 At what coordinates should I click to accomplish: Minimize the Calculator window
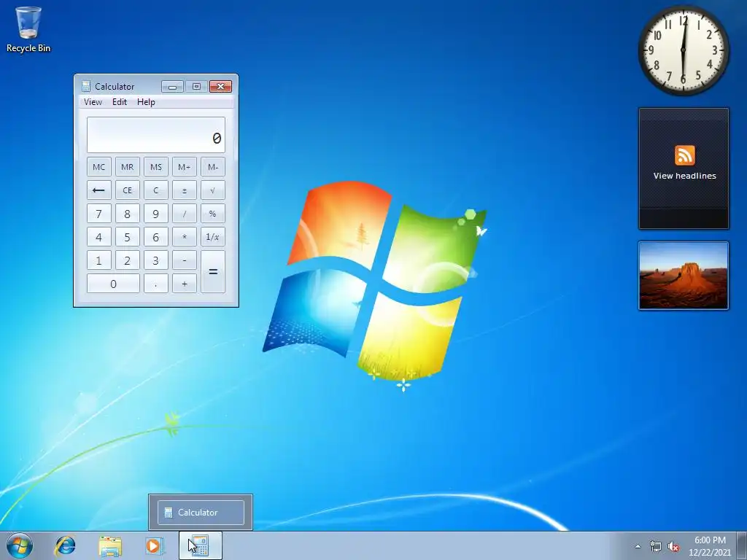coord(172,86)
